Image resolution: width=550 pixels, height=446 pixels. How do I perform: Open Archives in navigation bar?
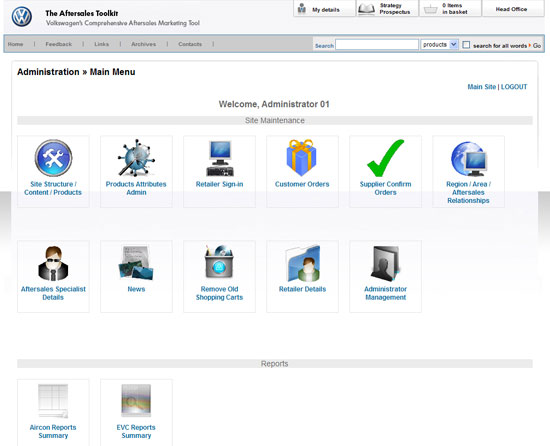coord(143,44)
